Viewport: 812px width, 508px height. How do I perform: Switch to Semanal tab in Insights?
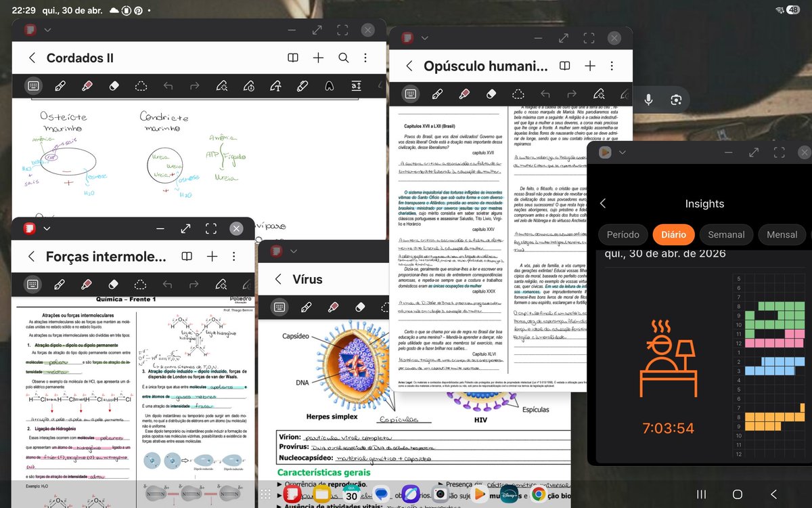click(726, 235)
